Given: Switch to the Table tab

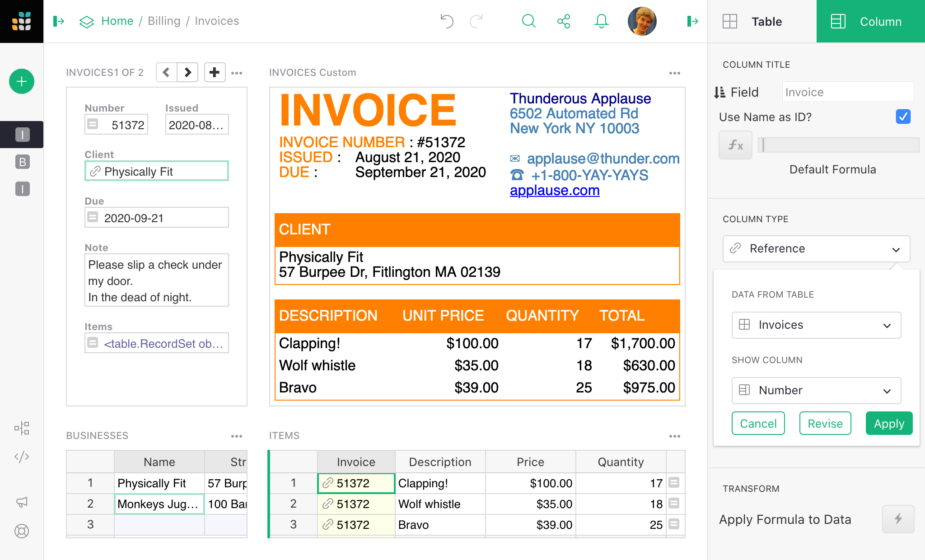Looking at the screenshot, I should coord(766,21).
